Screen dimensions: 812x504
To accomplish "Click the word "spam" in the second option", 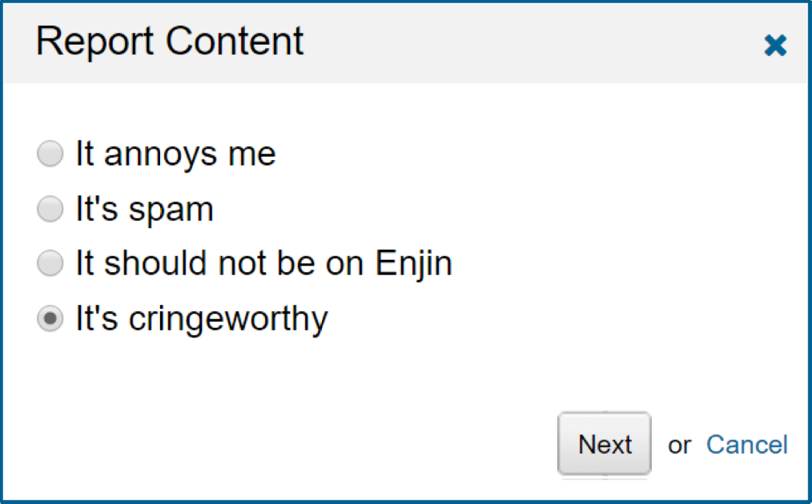I will 171,211.
